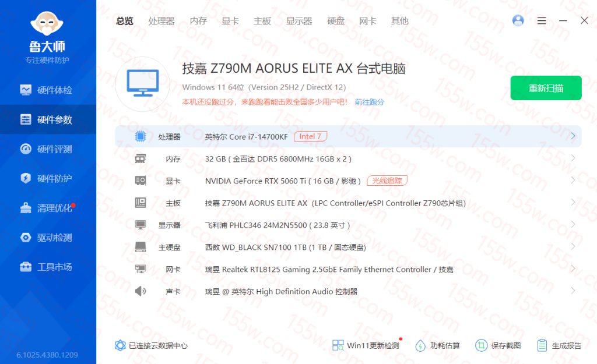This screenshot has width=597, height=364.
Task: Click the 光线追踪 tag badge
Action: click(387, 181)
